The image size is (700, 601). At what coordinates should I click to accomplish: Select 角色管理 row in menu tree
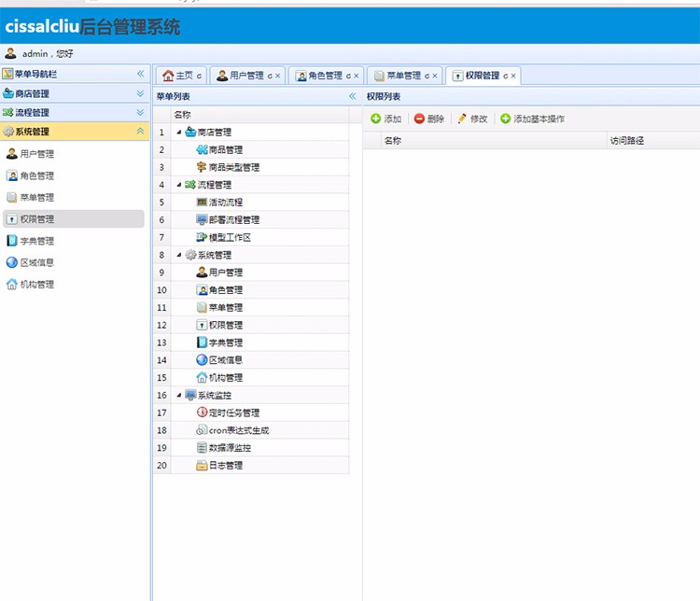coord(251,290)
